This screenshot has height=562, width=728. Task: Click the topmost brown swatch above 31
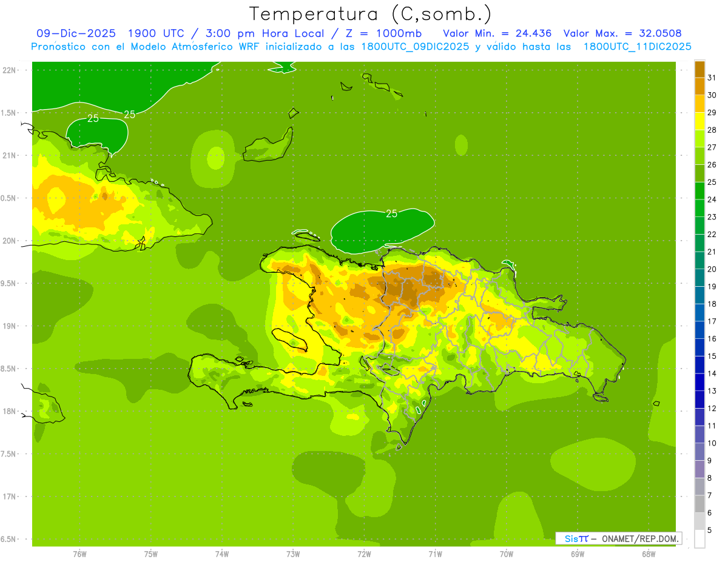coord(699,69)
